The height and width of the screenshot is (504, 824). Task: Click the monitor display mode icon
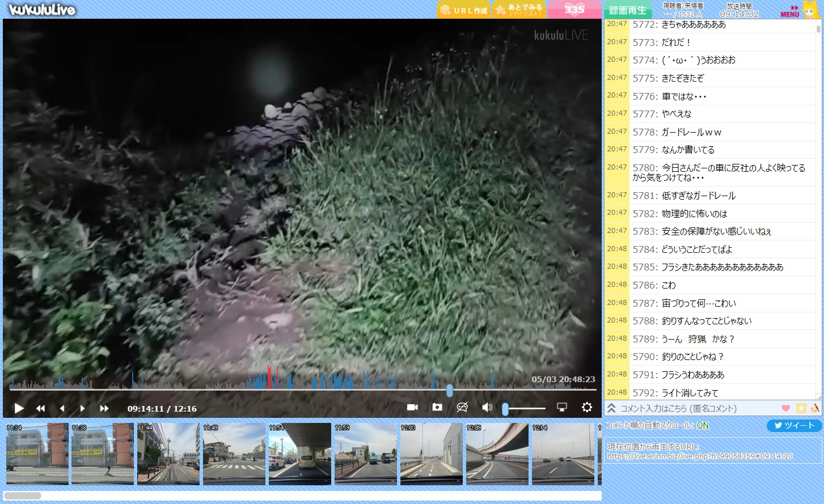(x=562, y=407)
